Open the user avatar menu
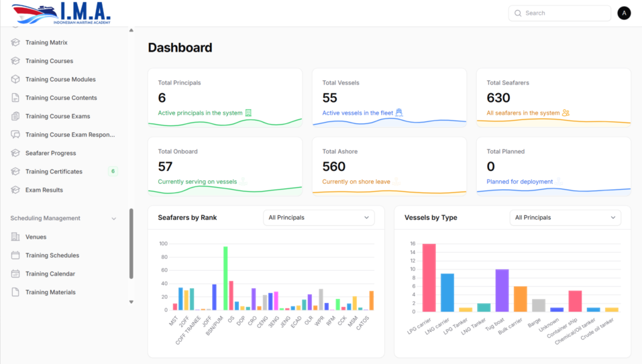This screenshot has height=364, width=642. pos(624,13)
